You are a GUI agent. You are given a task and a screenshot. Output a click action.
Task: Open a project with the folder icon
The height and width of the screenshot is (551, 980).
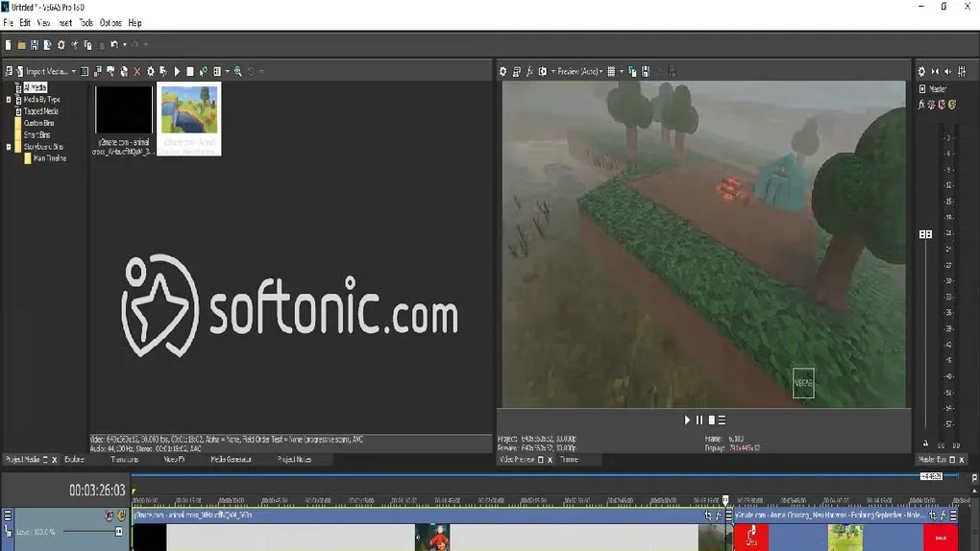21,45
